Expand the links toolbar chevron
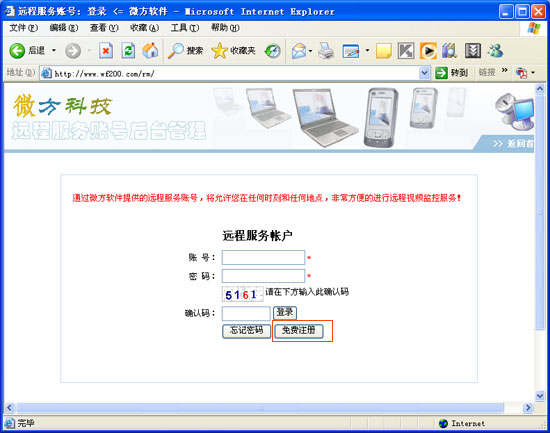 tap(504, 70)
